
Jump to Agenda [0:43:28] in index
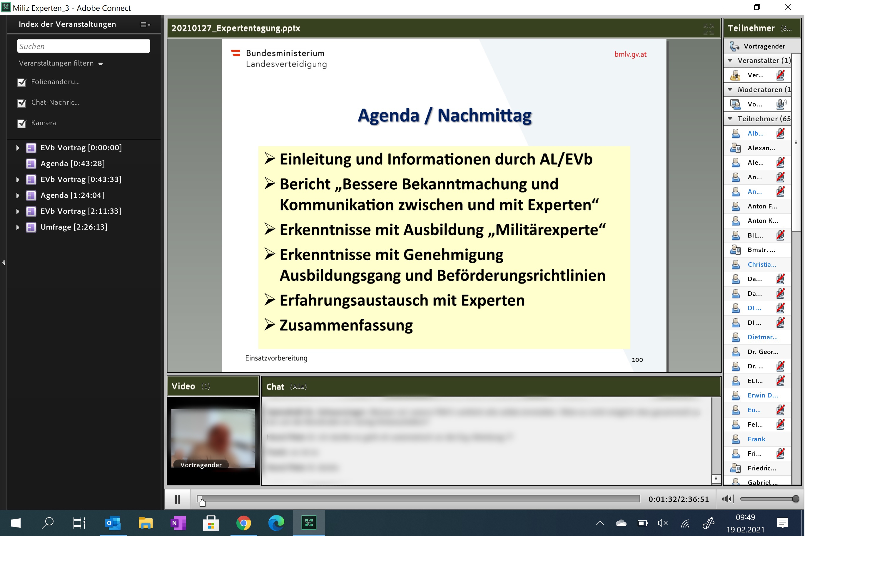coord(72,163)
